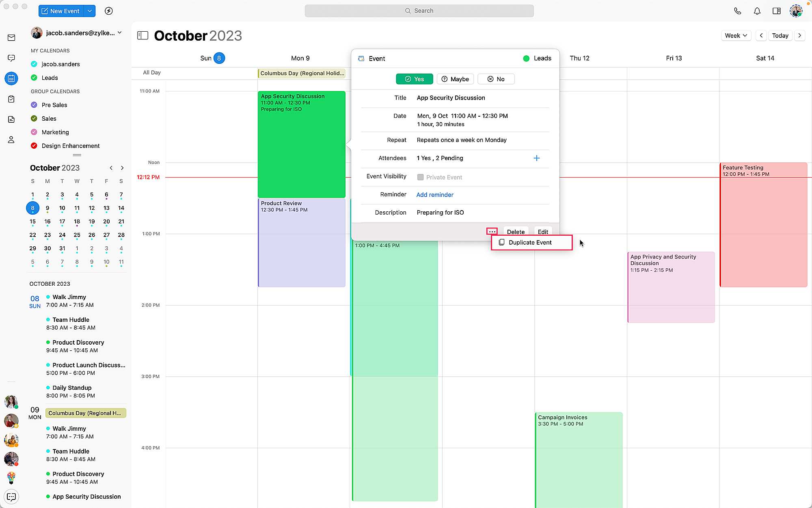This screenshot has width=812, height=508.
Task: Expand the New Event dropdown arrow
Action: click(89, 11)
